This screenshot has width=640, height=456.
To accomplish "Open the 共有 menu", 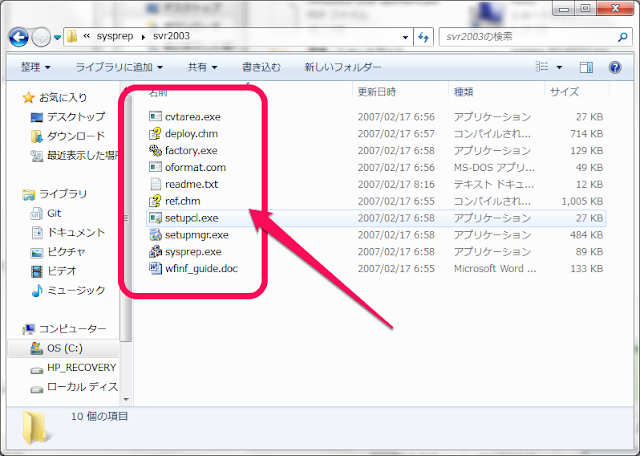I will (x=202, y=67).
